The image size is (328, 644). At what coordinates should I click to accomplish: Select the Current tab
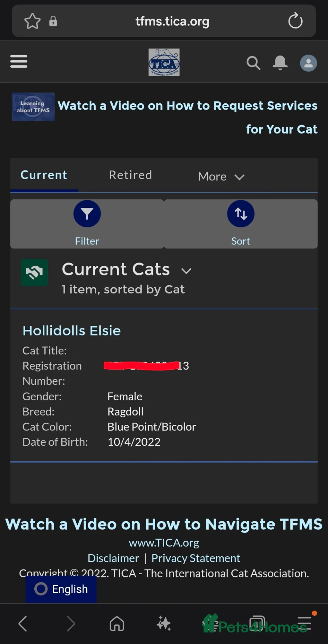[43, 175]
